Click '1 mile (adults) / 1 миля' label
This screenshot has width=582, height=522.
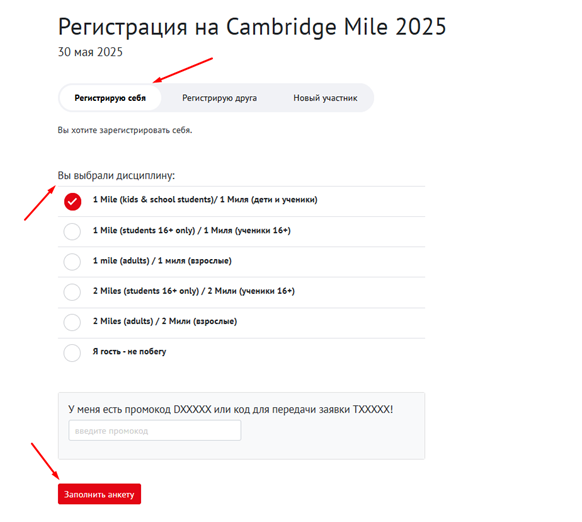coord(162,261)
